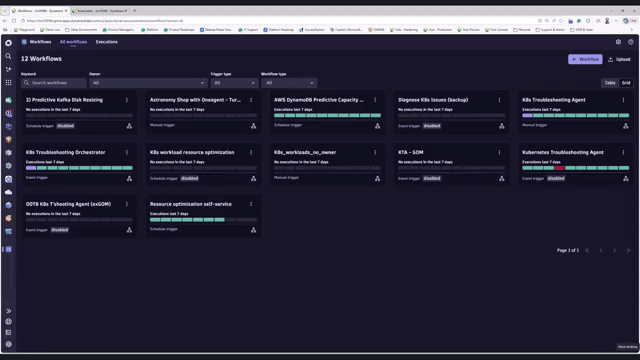Screen dimensions: 640x360
Task: Click the workflow diagram icon on K8s Troubleshooting Agent
Action: [x=626, y=126]
